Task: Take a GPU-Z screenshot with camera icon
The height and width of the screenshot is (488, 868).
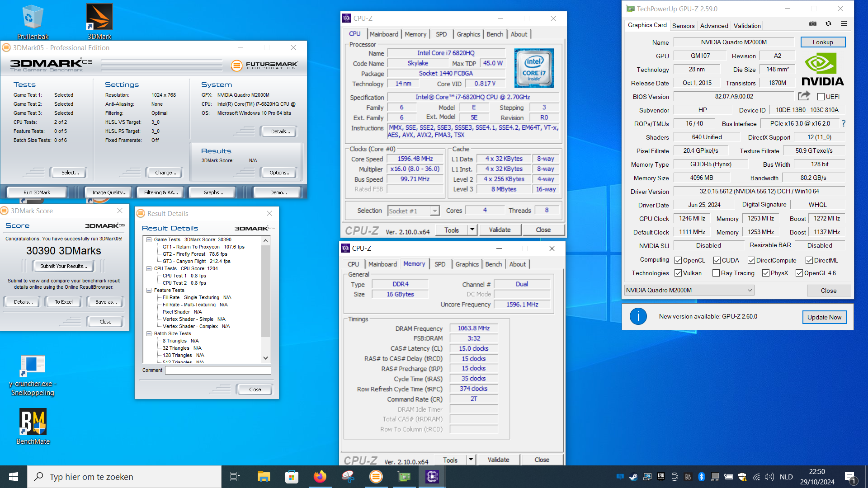Action: pos(813,23)
